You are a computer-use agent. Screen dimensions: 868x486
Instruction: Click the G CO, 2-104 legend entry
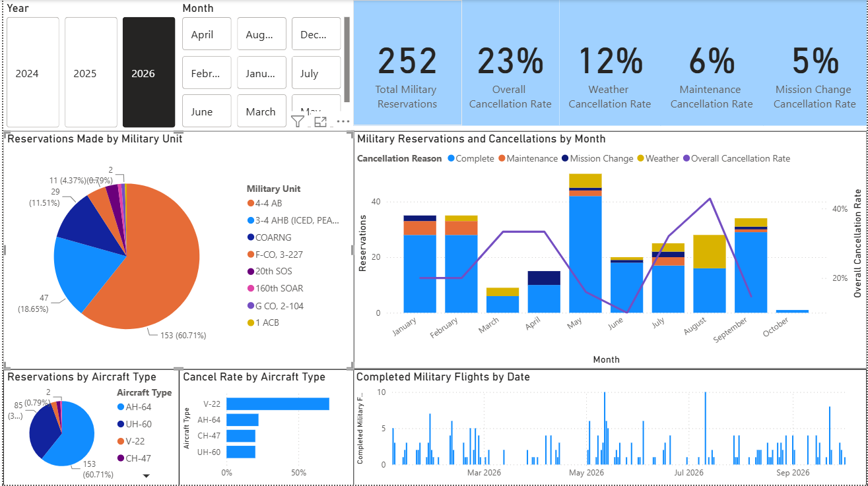coord(276,306)
